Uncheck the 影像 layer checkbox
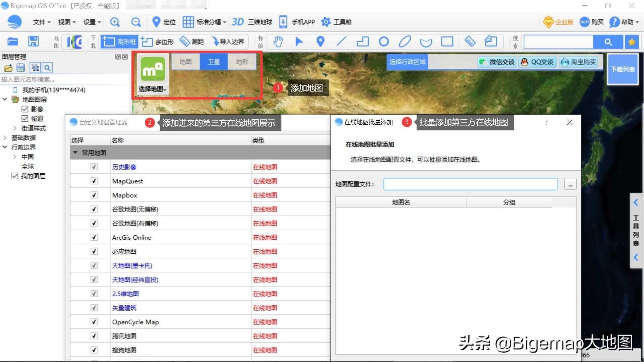The image size is (644, 362). 25,109
